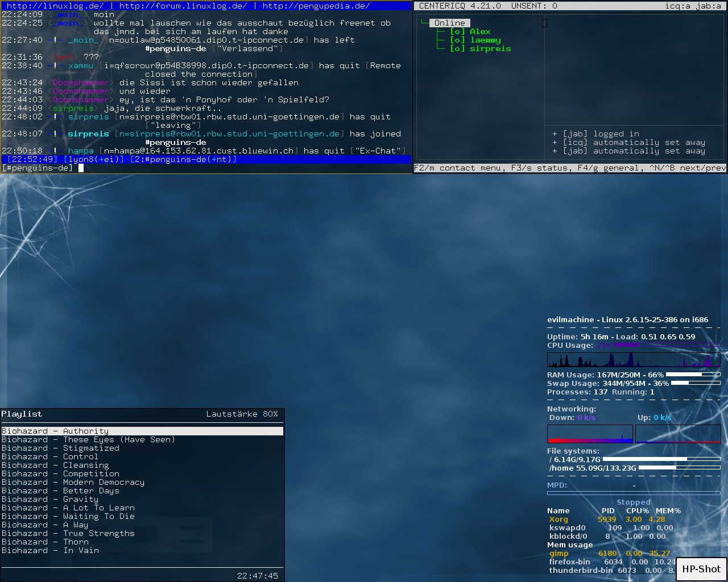Switch to window 2 #penguins-de in status bar
The width and height of the screenshot is (728, 582).
[x=183, y=160]
